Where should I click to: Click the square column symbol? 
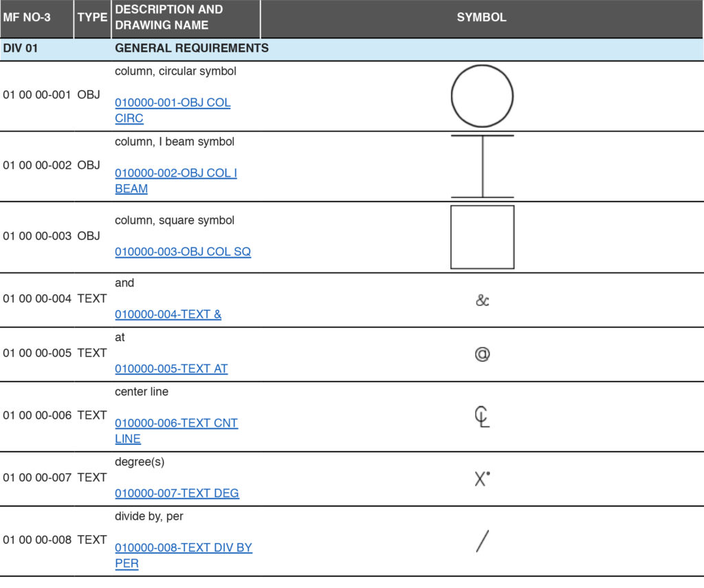[x=482, y=235]
